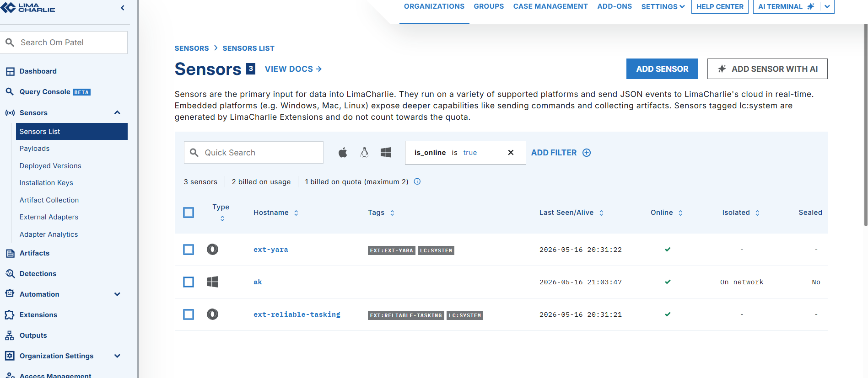Screen dimensions: 868x378
Task: Click the EXT:EXT-YARA tag
Action: (392, 250)
